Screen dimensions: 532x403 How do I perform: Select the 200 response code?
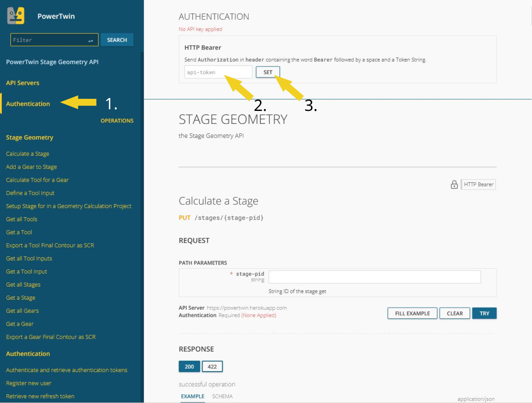click(189, 367)
